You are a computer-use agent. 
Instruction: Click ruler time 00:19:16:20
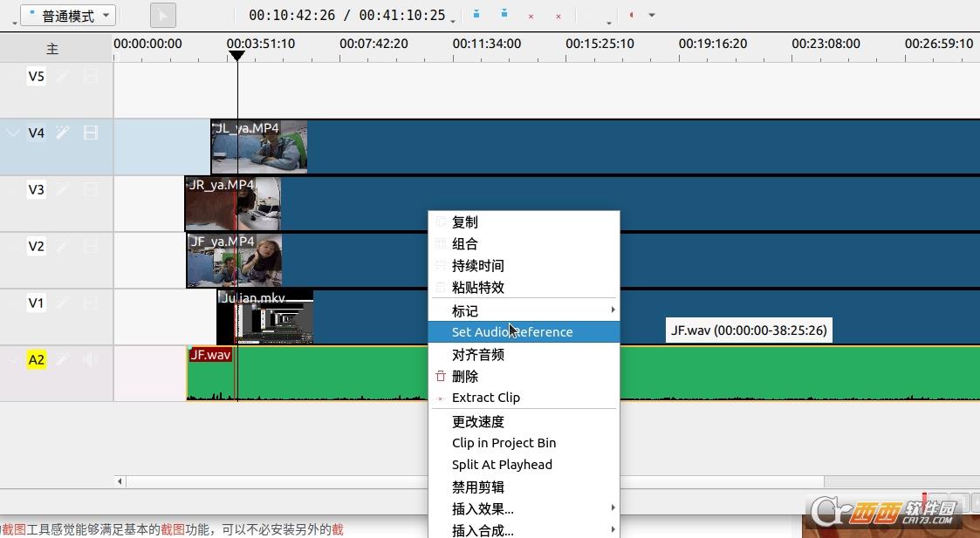(x=713, y=44)
